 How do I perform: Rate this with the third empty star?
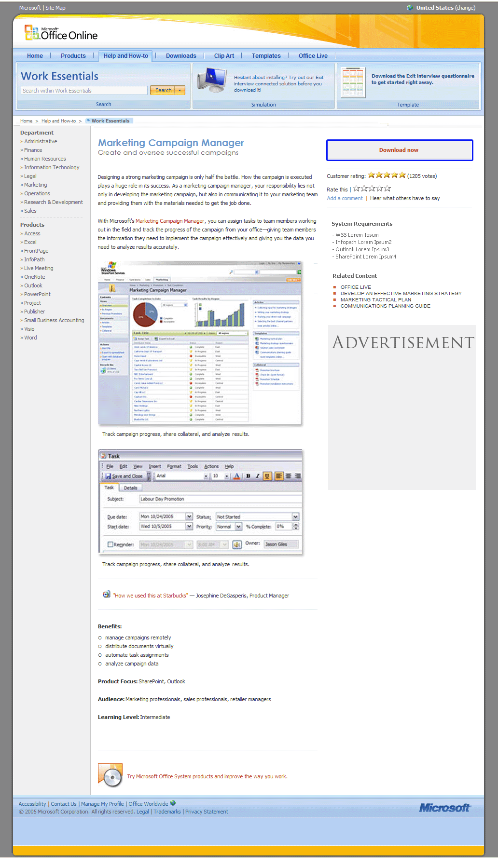(x=372, y=189)
